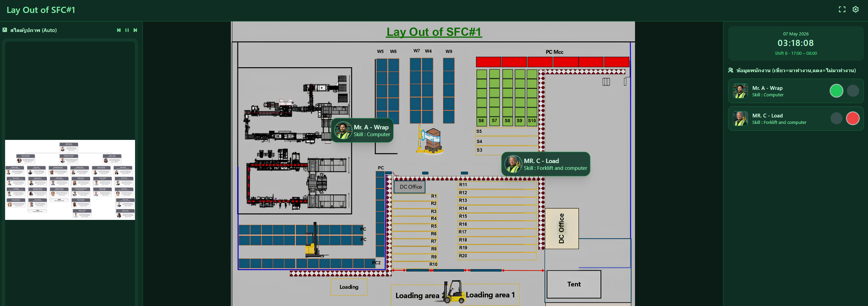Screen dimensions: 868x306
Task: Click the pallet wrapping machine icon
Action: click(x=430, y=140)
